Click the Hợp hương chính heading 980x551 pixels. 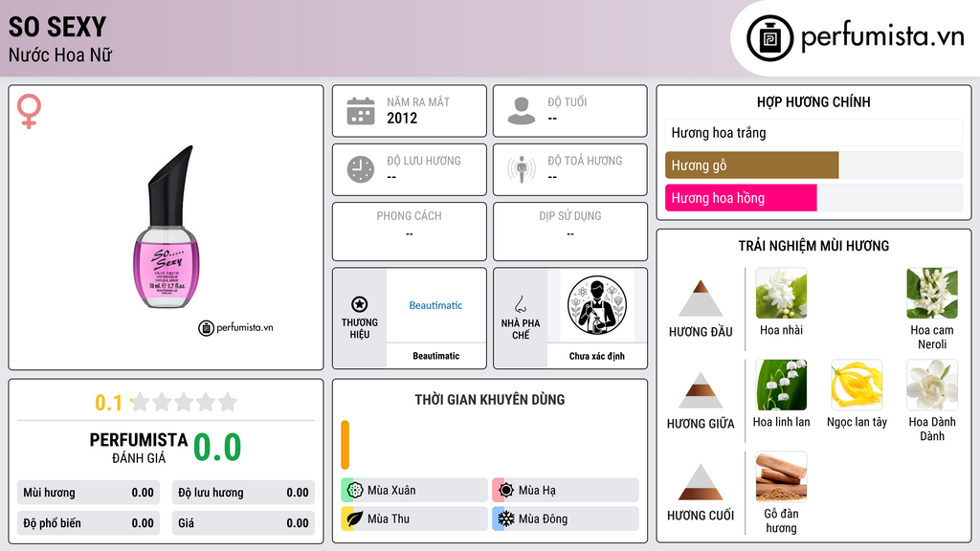[x=813, y=101]
